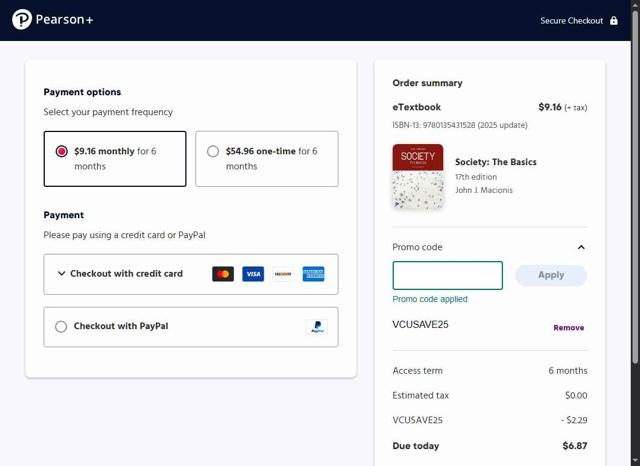Collapse the Promo code section chevron
Image resolution: width=640 pixels, height=466 pixels.
(x=581, y=247)
